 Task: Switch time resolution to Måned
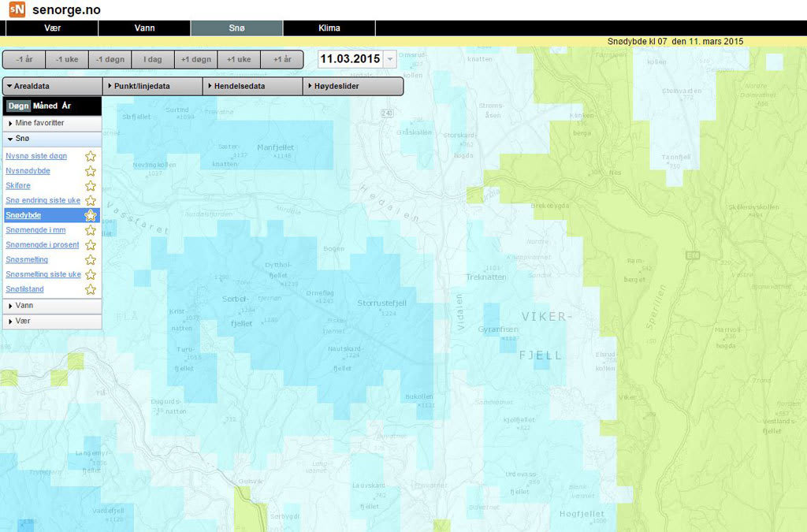(45, 106)
